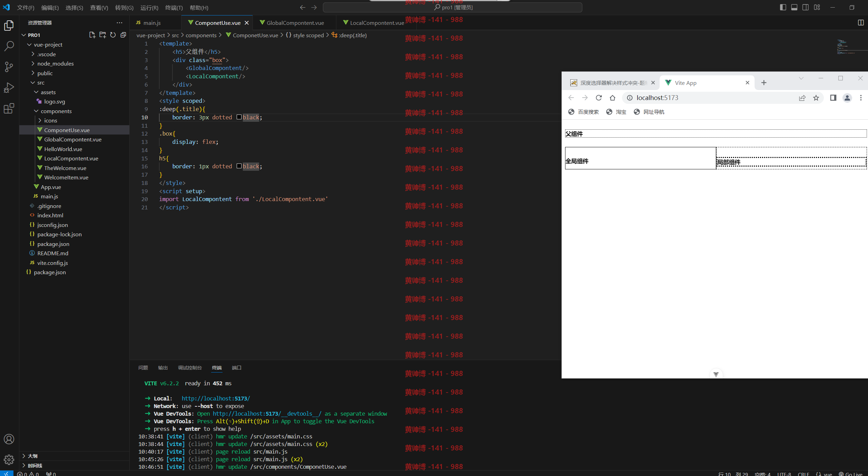Click black color swatch on line 16
This screenshot has height=476, width=868.
tap(239, 166)
